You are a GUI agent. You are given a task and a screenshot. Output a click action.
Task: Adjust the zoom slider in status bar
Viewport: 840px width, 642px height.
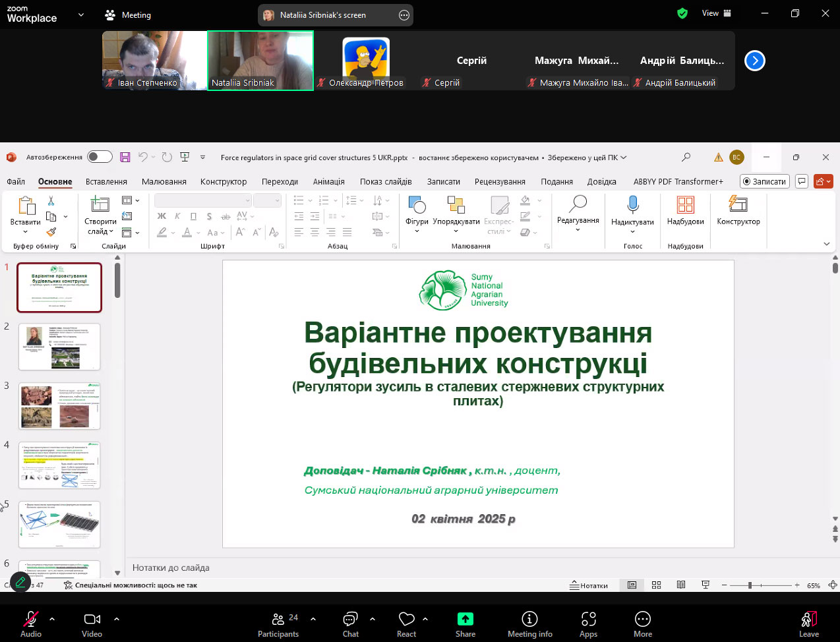750,585
